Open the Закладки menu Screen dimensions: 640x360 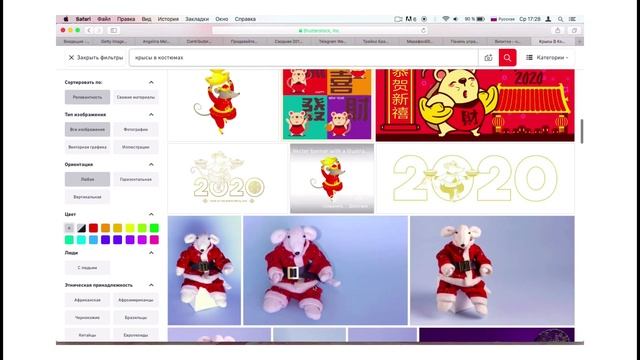coord(197,19)
